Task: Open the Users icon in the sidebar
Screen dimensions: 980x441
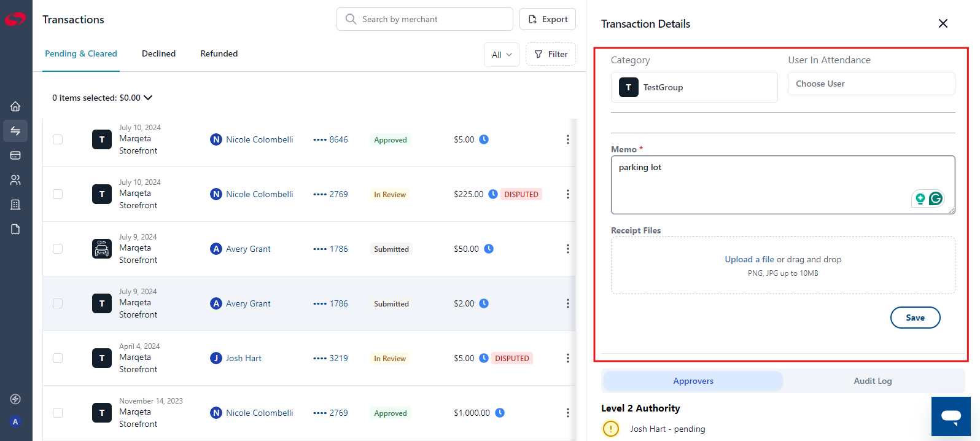Action: click(x=15, y=180)
